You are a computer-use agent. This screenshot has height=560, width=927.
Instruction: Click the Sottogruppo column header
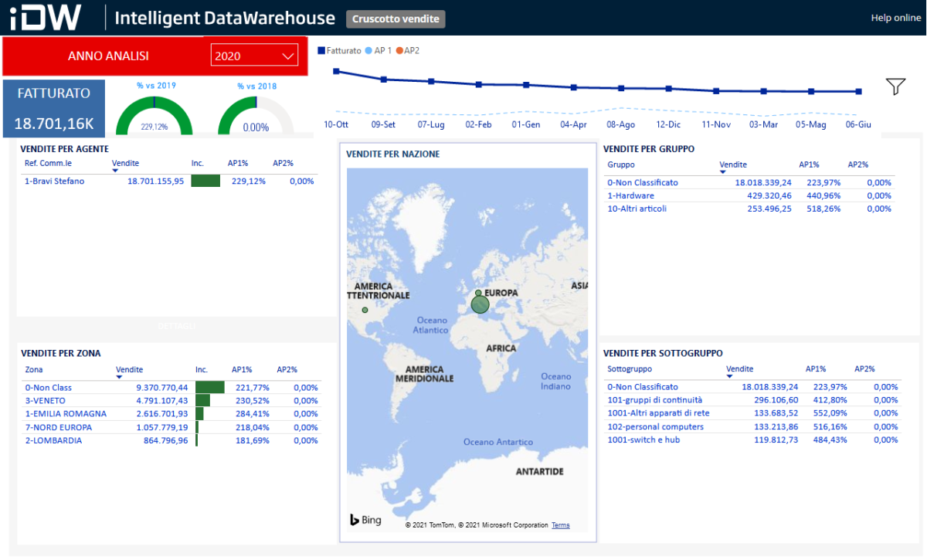coord(630,369)
